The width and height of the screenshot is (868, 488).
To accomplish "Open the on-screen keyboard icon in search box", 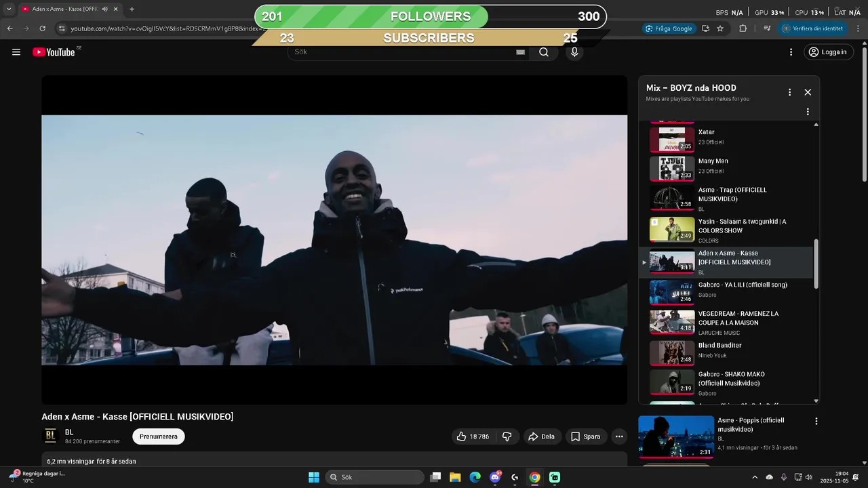I will (520, 52).
